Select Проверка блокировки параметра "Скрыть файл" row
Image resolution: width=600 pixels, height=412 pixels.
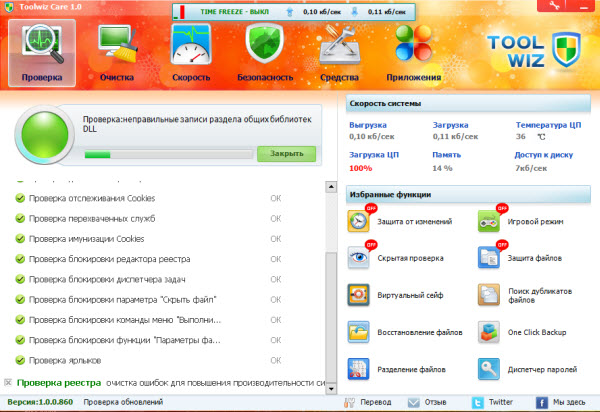[148, 300]
